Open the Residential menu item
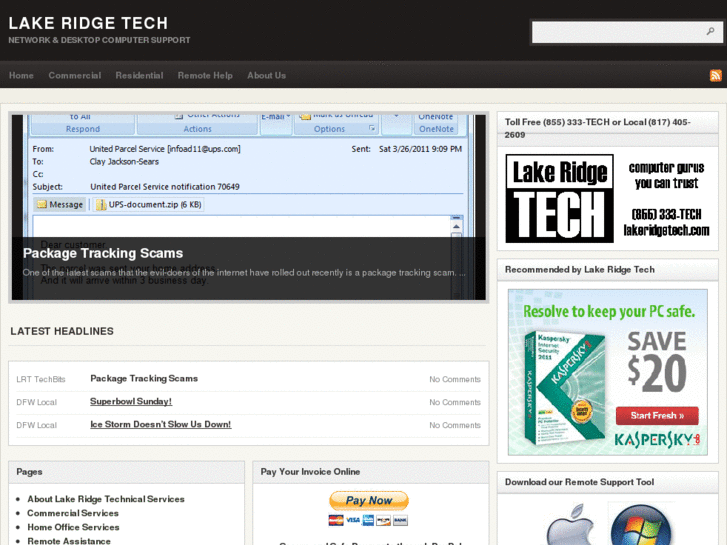Screen dimensions: 727x545 point(139,75)
